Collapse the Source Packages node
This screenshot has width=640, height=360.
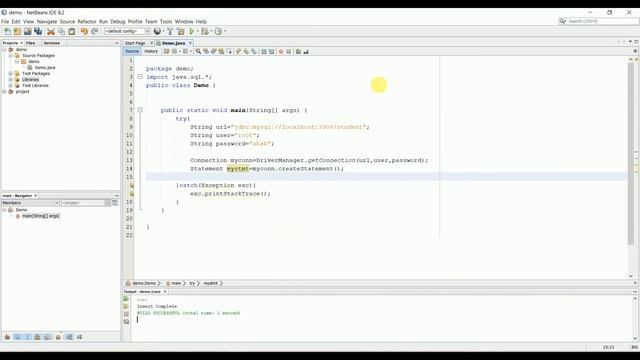pos(11,56)
